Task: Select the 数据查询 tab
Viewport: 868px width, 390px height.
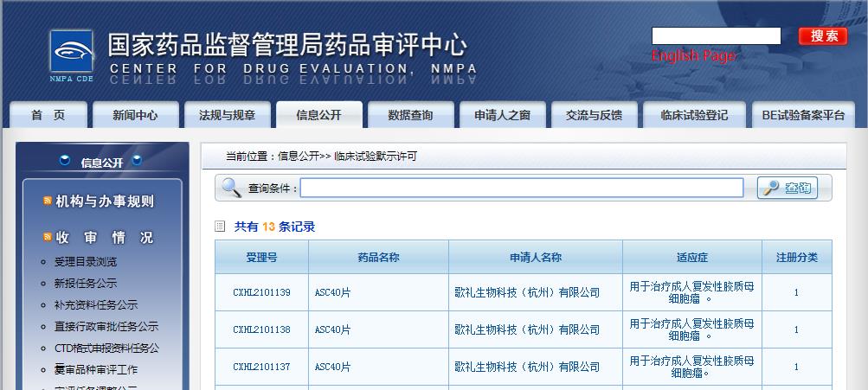Action: point(410,115)
